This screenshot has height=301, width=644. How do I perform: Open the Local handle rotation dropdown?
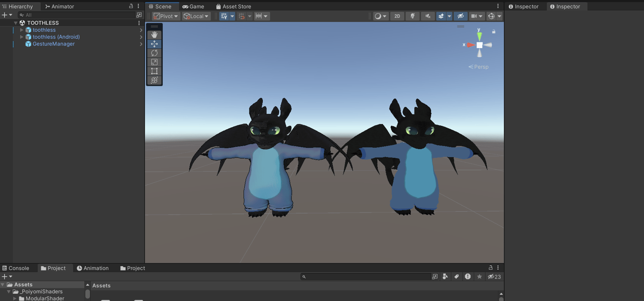196,16
